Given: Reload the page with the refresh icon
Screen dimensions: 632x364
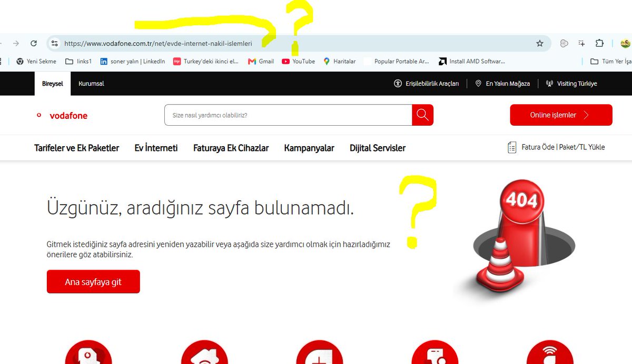Looking at the screenshot, I should pyautogui.click(x=34, y=44).
